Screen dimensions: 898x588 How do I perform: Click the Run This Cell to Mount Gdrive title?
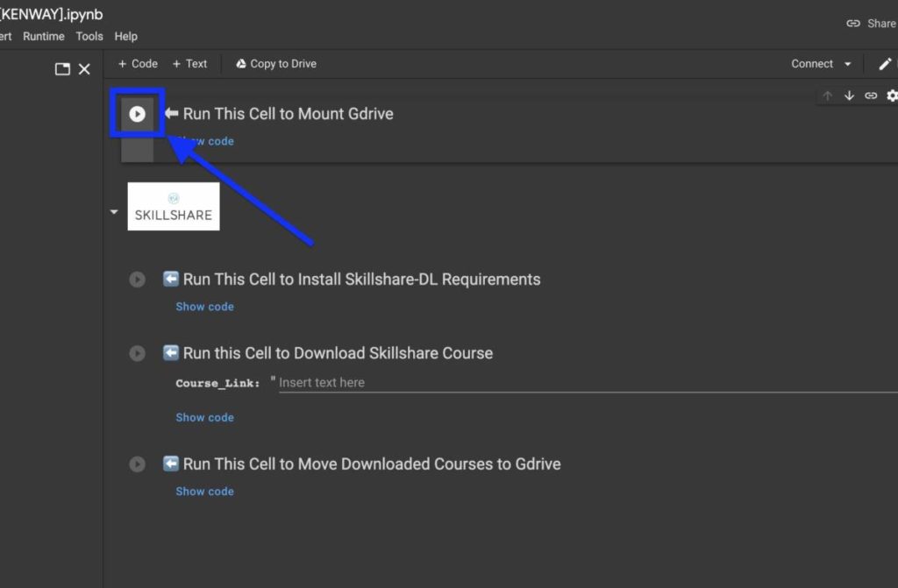[288, 114]
